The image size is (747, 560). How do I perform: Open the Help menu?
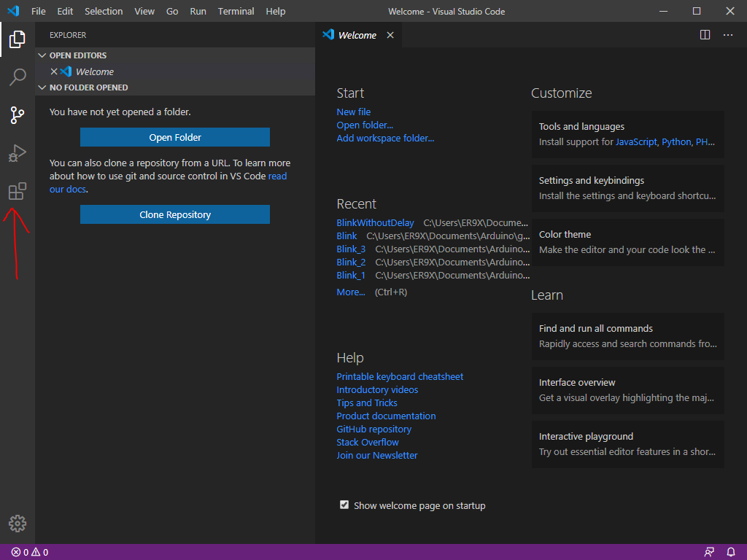point(275,12)
